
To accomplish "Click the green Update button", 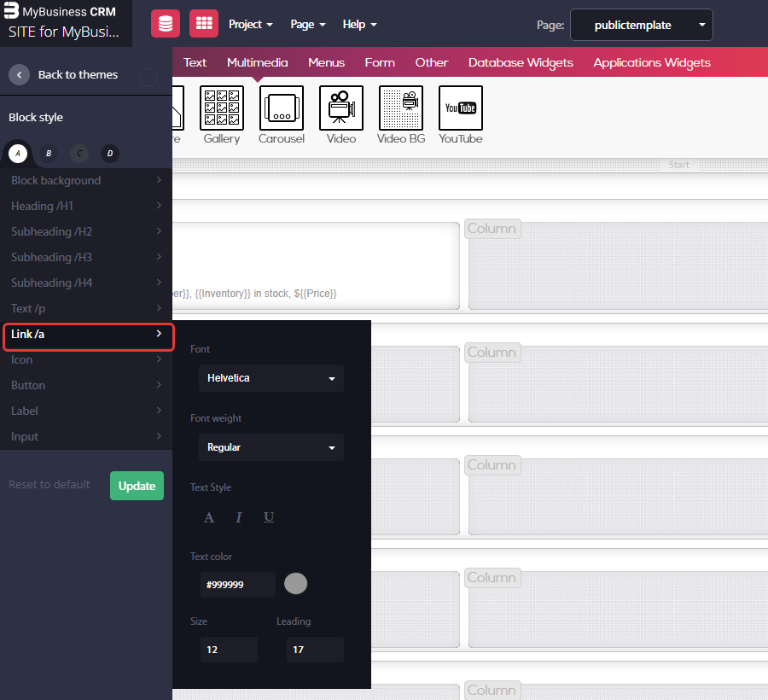I will (137, 486).
